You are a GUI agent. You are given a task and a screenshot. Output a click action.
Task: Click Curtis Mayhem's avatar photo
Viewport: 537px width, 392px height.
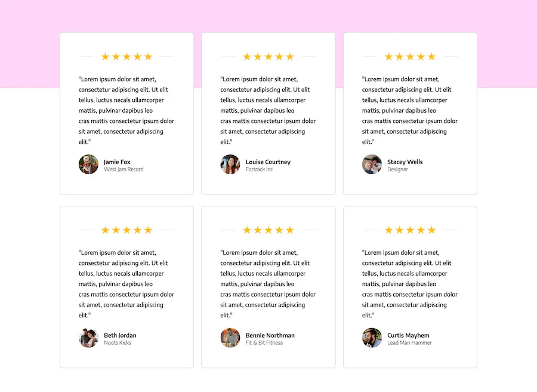[372, 338]
